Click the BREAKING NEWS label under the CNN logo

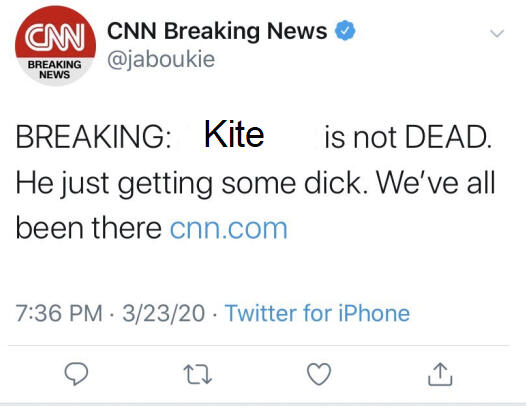(54, 69)
